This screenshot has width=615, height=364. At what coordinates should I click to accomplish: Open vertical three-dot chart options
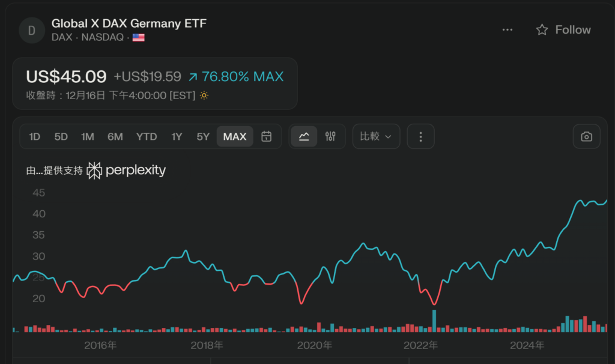pyautogui.click(x=420, y=137)
